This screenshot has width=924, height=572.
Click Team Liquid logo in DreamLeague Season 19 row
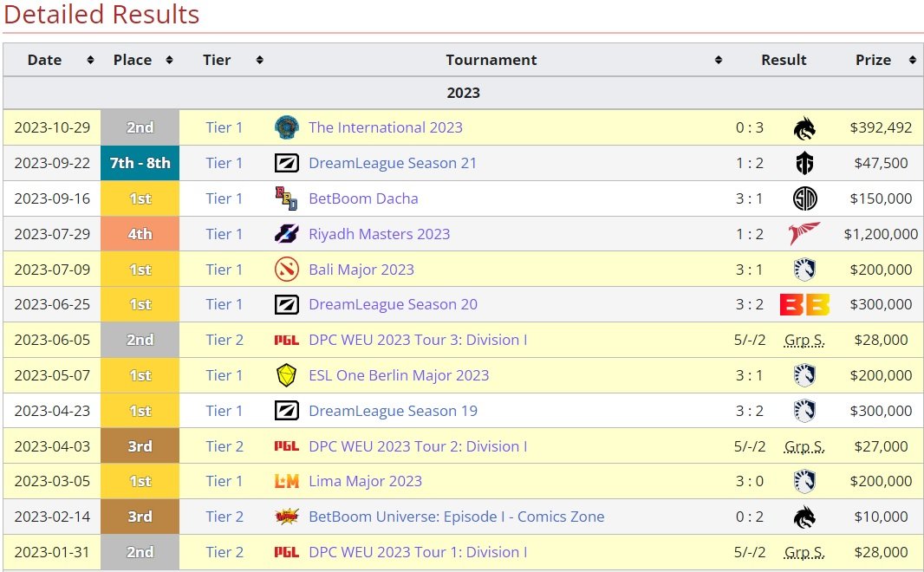(x=804, y=411)
